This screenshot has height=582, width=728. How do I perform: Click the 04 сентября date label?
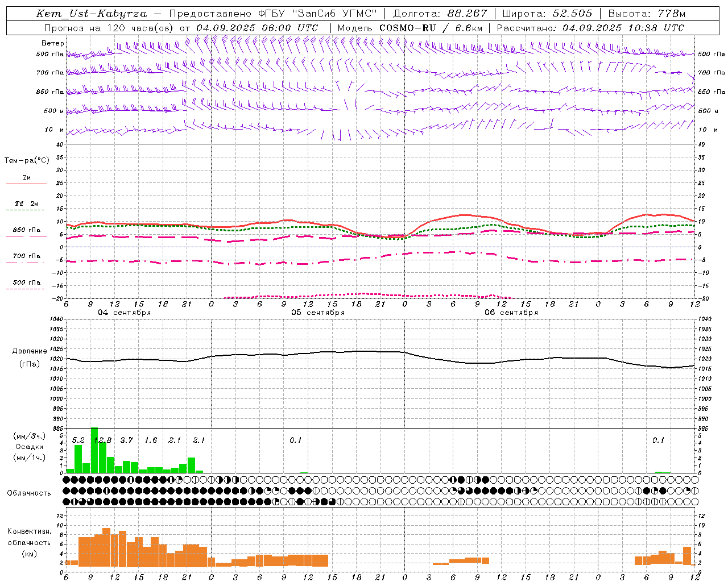(x=125, y=313)
